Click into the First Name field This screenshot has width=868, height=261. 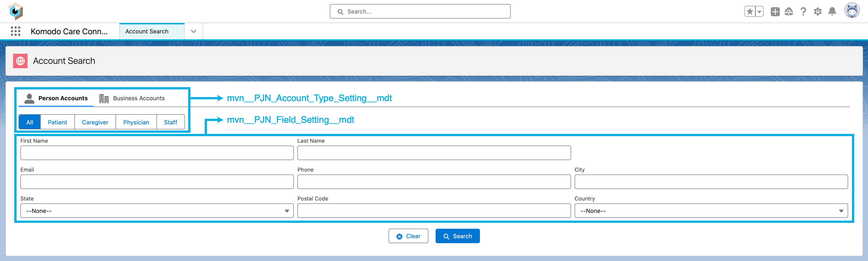157,153
